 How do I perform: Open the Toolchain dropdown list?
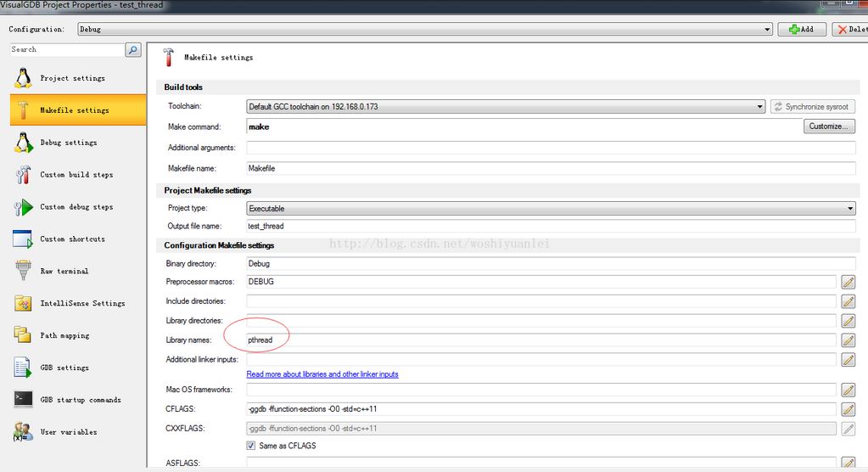[760, 107]
